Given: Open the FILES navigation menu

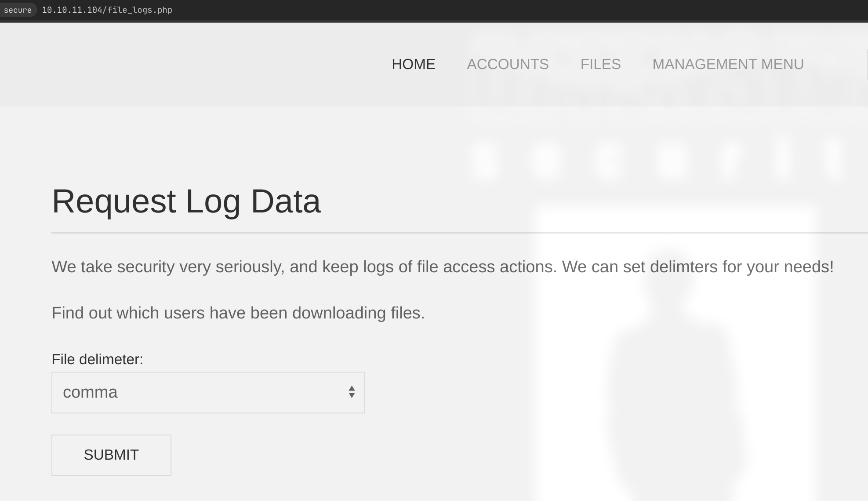Looking at the screenshot, I should coord(600,64).
